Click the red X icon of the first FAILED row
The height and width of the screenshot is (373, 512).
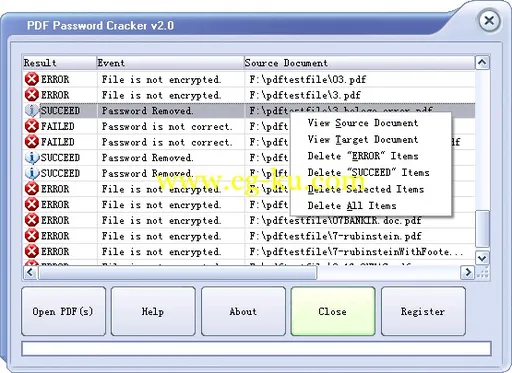tap(32, 126)
